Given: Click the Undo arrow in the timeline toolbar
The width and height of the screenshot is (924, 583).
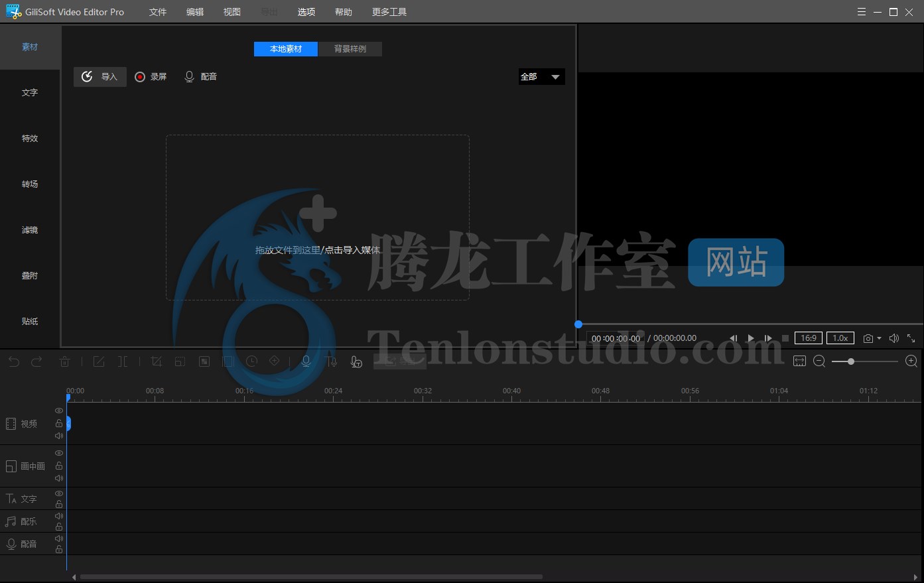Looking at the screenshot, I should click(x=14, y=361).
